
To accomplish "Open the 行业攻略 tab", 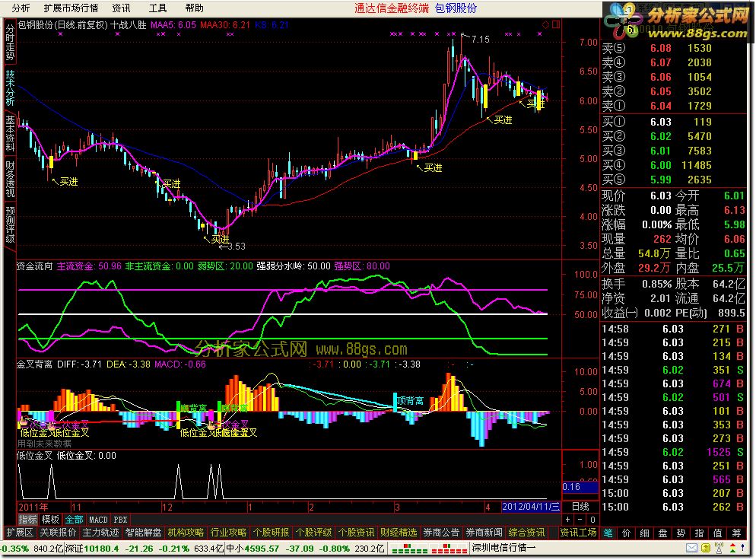I will coord(228,533).
